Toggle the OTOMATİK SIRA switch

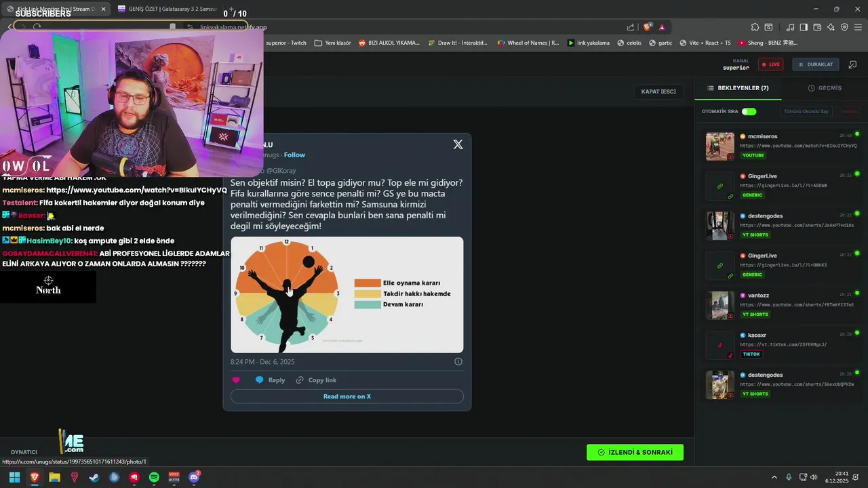pos(749,111)
